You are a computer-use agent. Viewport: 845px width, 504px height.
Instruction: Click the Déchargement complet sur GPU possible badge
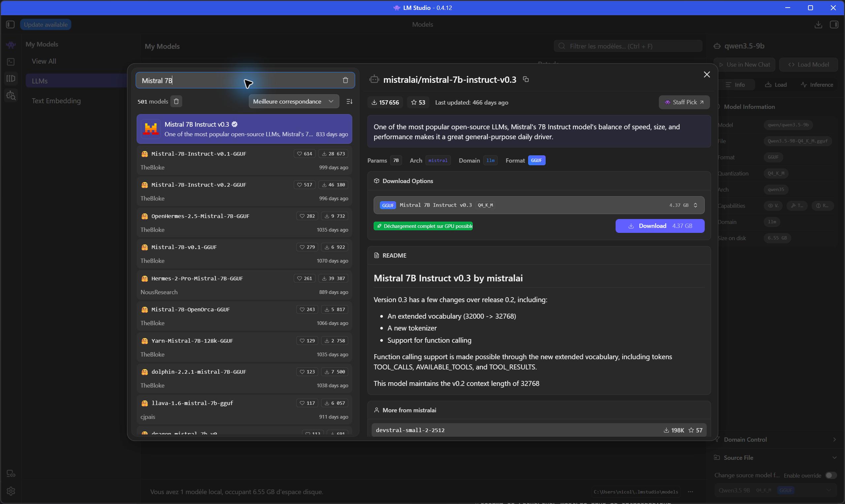pyautogui.click(x=423, y=226)
